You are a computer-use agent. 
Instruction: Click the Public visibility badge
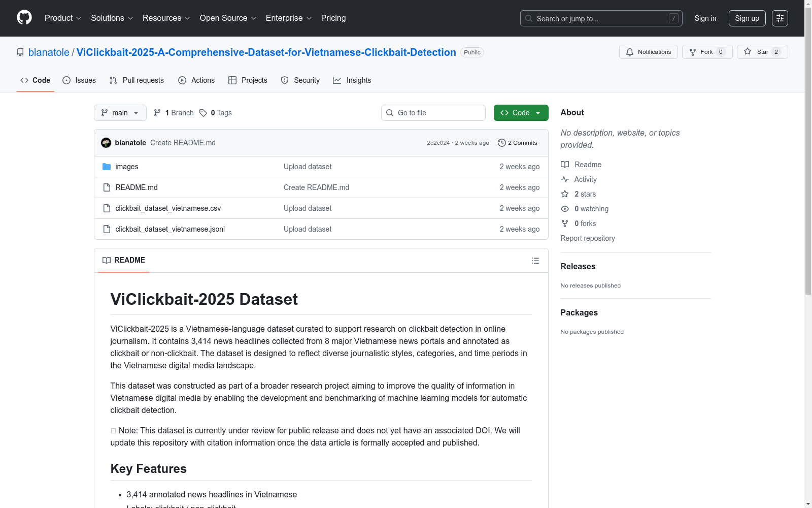[x=472, y=52]
